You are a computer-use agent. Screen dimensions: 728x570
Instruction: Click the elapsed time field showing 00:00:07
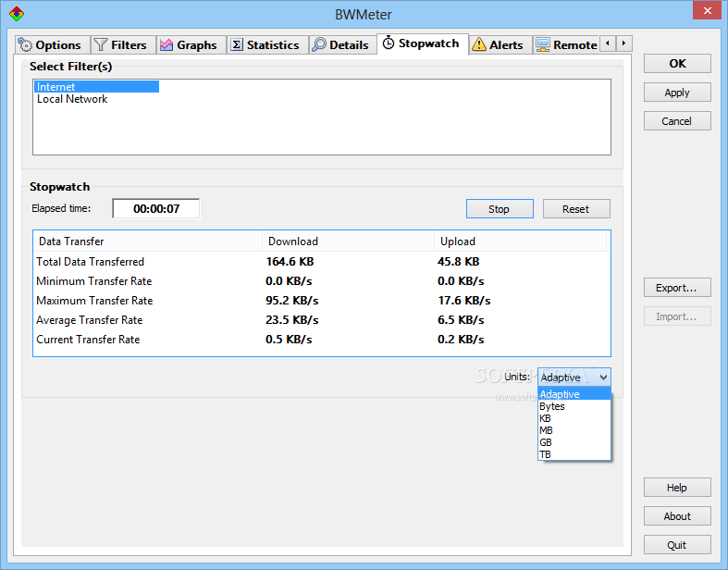point(156,208)
